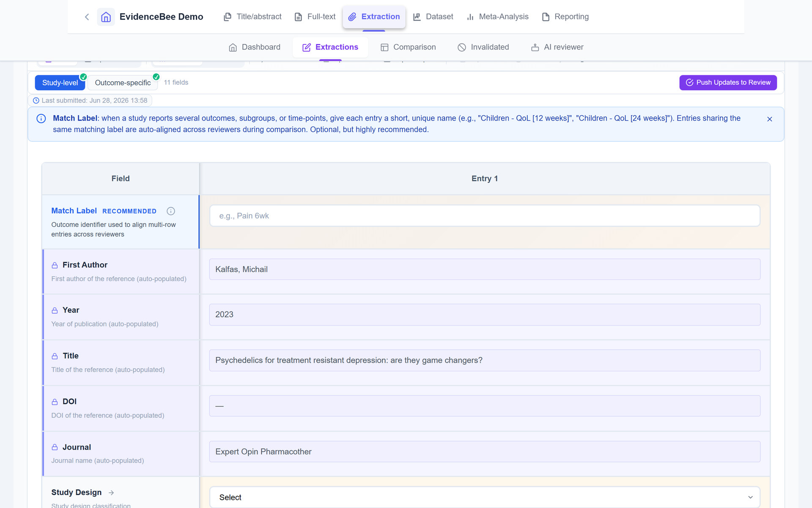Click the Study Design arrow icon

pyautogui.click(x=111, y=492)
